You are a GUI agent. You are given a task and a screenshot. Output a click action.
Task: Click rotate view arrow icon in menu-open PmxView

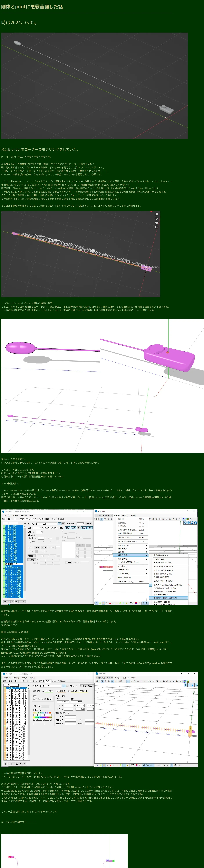click(196, 523)
